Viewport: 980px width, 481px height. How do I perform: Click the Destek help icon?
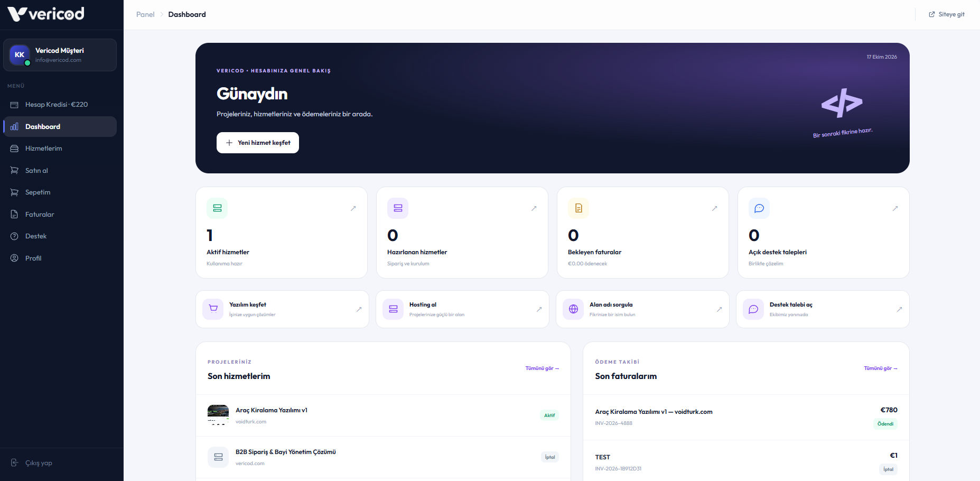14,236
